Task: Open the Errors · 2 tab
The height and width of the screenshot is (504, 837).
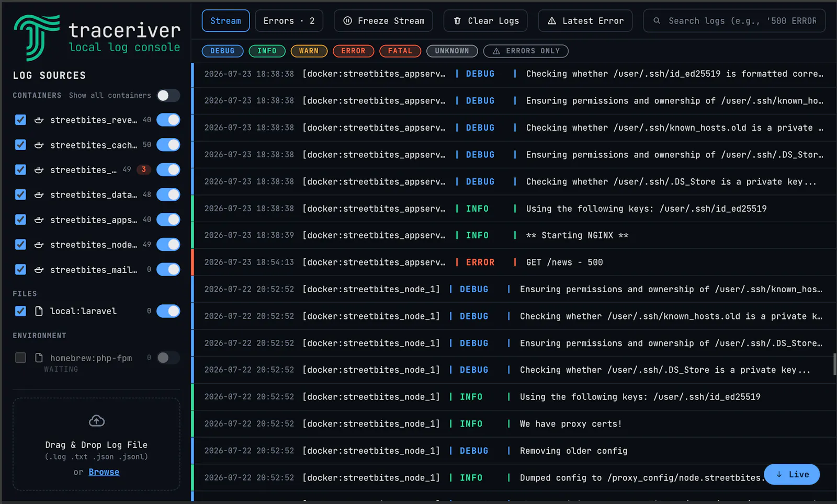Action: click(x=289, y=21)
